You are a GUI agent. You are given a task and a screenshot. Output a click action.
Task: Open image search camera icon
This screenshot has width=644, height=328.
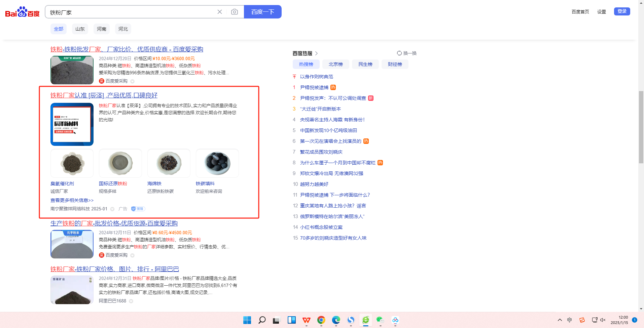pyautogui.click(x=235, y=12)
